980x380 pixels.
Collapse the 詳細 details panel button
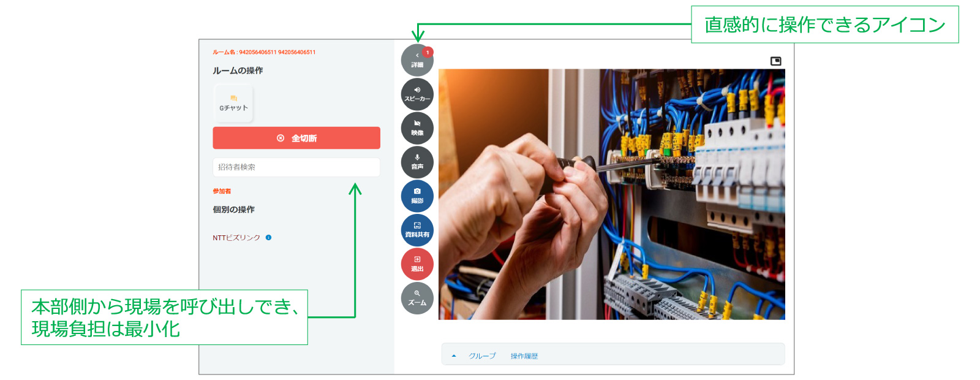coord(417,61)
